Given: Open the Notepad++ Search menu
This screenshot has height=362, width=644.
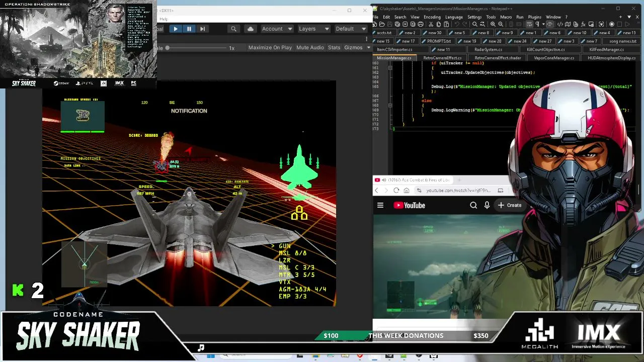Looking at the screenshot, I should 400,17.
